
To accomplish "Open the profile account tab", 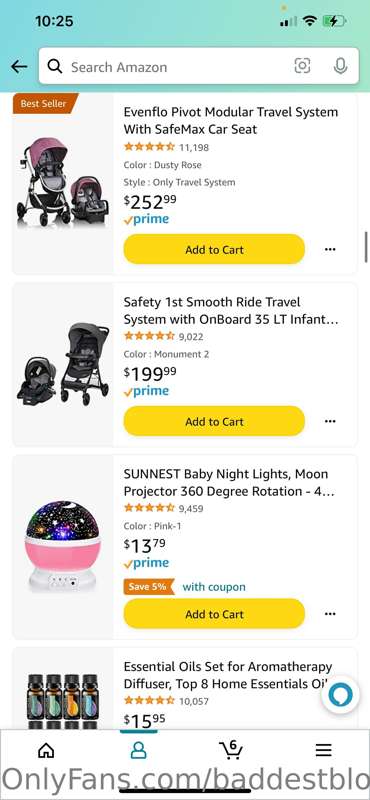I will [138, 750].
